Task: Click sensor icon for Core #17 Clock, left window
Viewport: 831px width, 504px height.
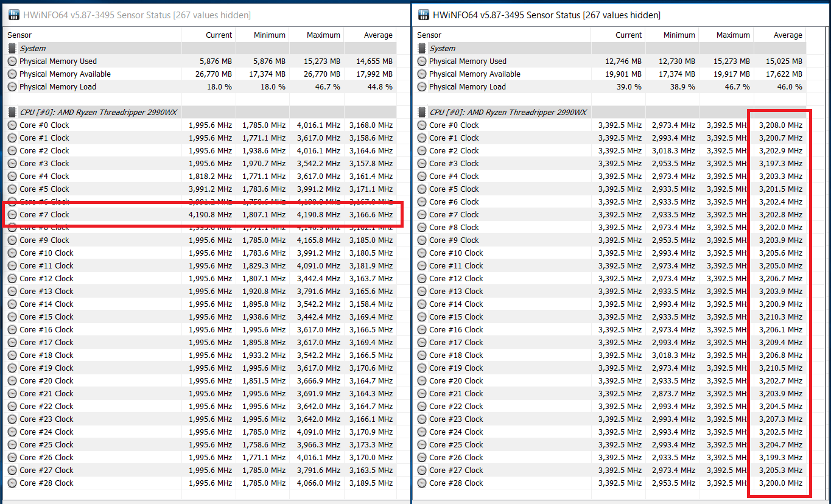Action: click(12, 342)
